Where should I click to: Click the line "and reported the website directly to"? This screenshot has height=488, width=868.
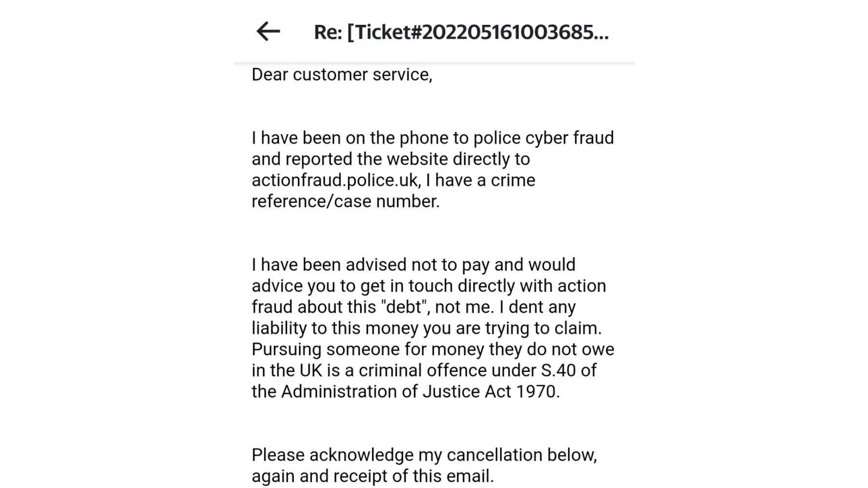pos(391,159)
